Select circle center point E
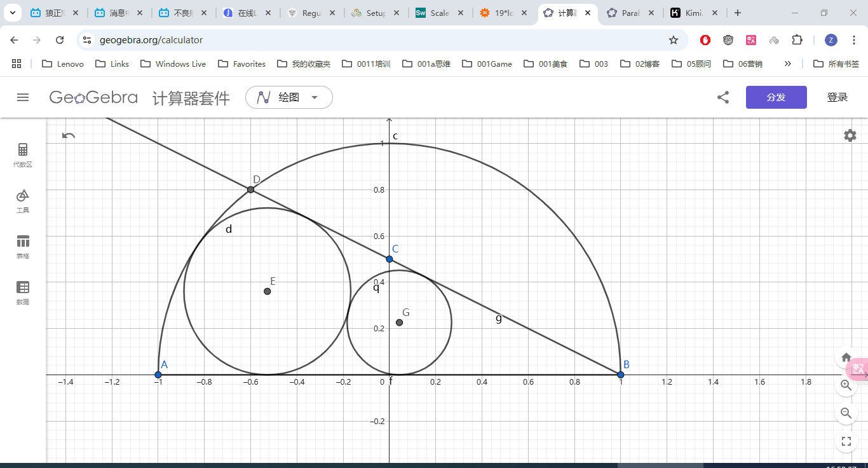 (x=268, y=291)
